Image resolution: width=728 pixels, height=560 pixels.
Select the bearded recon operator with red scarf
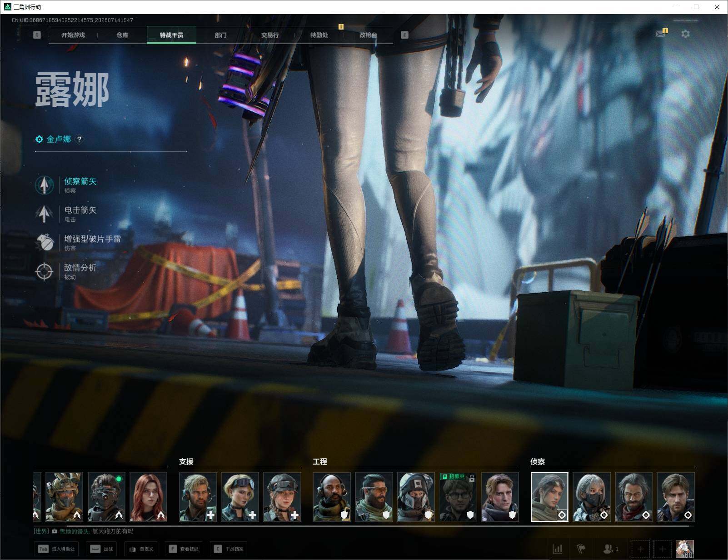click(x=633, y=497)
